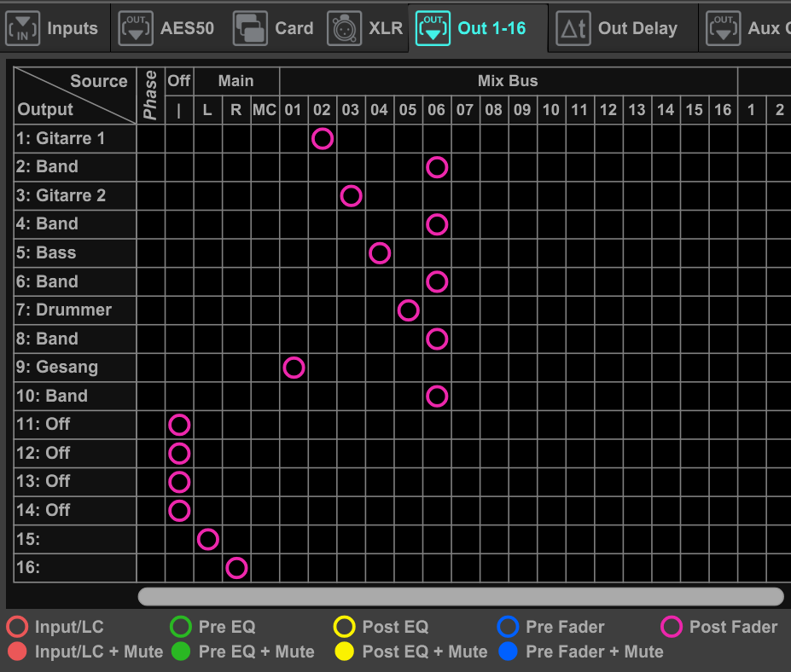
Task: Toggle the Off routing for output 11
Action: tap(179, 425)
